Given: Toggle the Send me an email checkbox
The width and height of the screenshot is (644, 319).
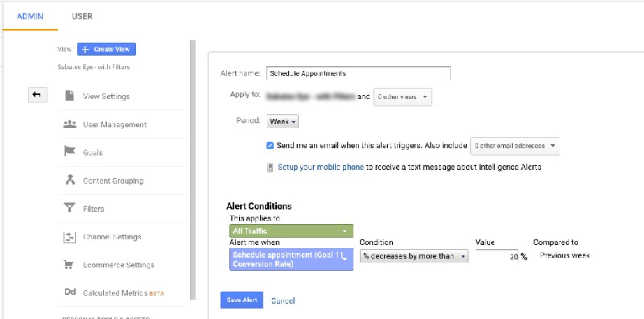Looking at the screenshot, I should 270,146.
